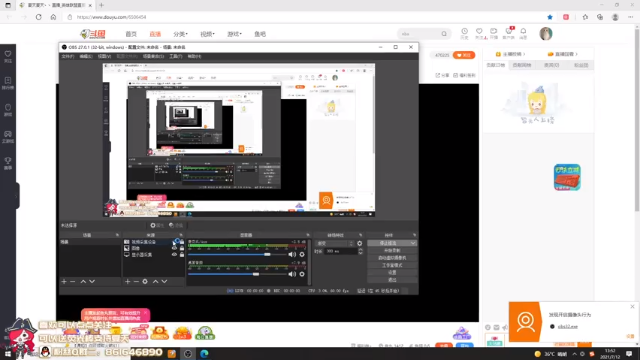The height and width of the screenshot is (360, 640).
Task: Open the Douyu Live nav tab
Action: click(155, 34)
